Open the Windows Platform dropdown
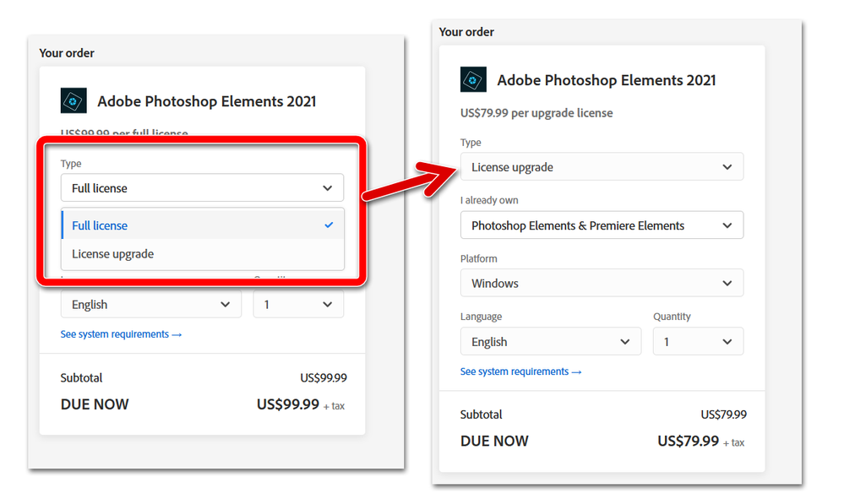 pyautogui.click(x=602, y=283)
